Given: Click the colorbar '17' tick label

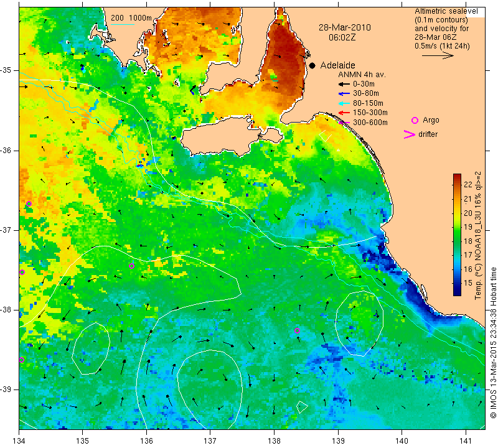Looking at the screenshot, I should tap(468, 254).
